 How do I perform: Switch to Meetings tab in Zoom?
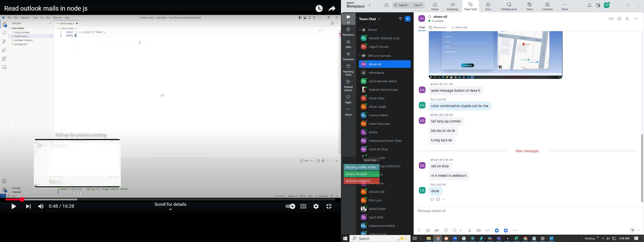click(x=453, y=6)
